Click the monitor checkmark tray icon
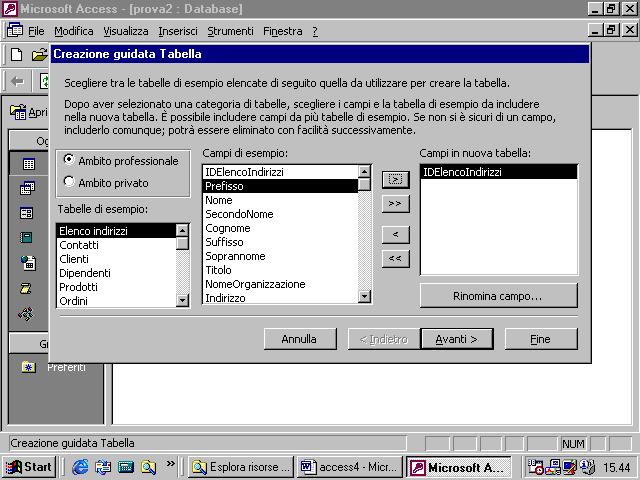640x480 pixels. (570, 467)
